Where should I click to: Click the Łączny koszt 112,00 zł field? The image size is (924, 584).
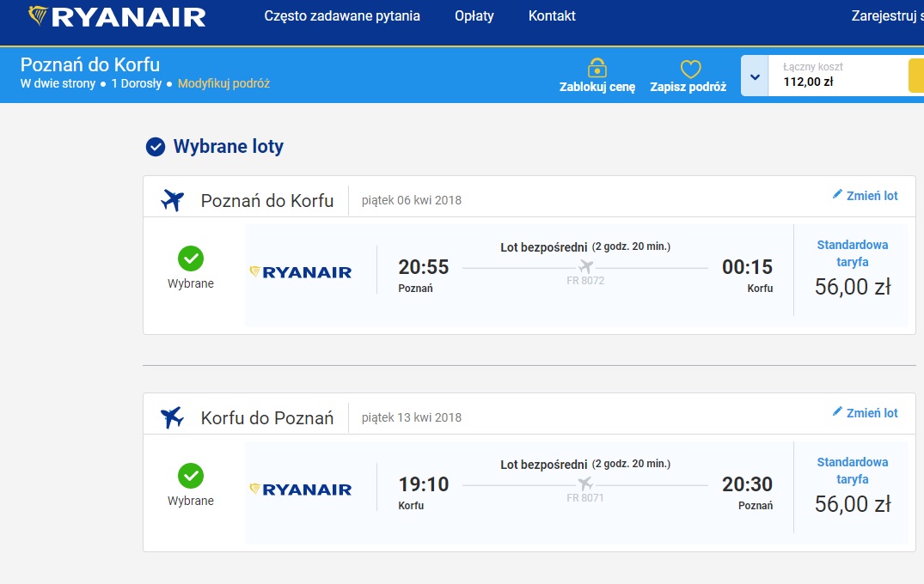point(839,76)
